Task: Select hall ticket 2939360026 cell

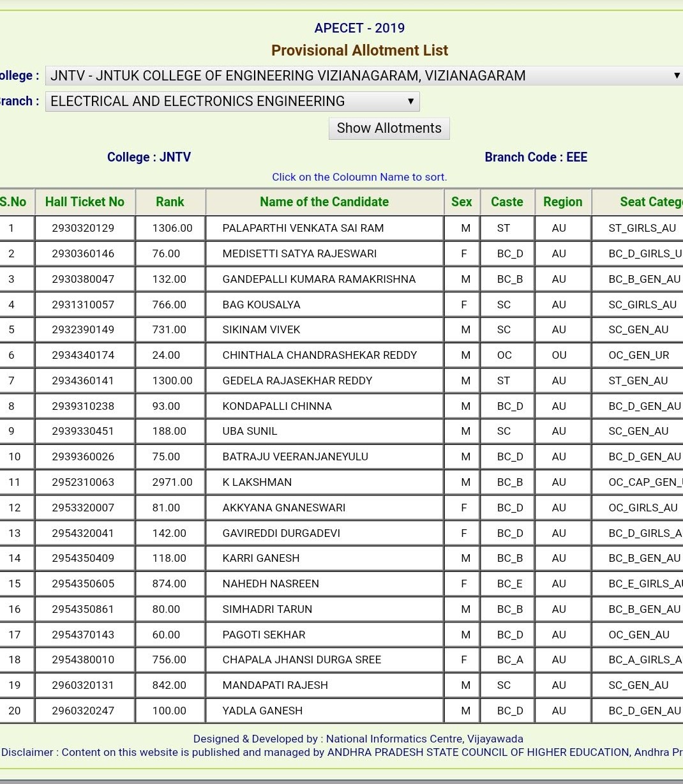Action: 85,456
